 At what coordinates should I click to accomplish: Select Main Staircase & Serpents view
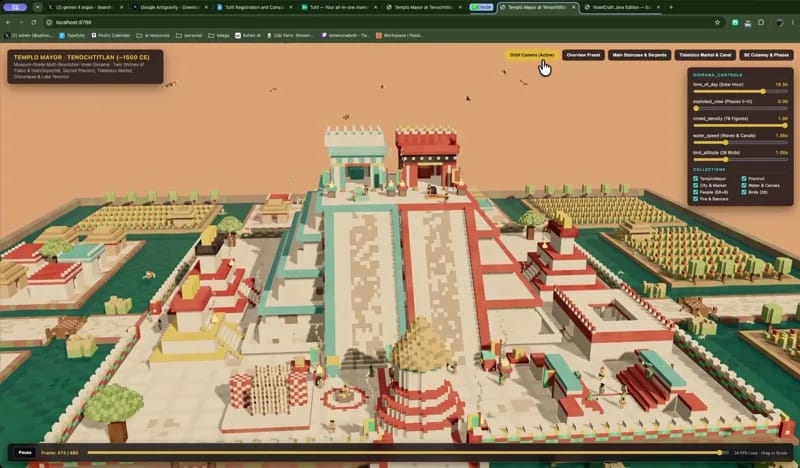pyautogui.click(x=639, y=55)
